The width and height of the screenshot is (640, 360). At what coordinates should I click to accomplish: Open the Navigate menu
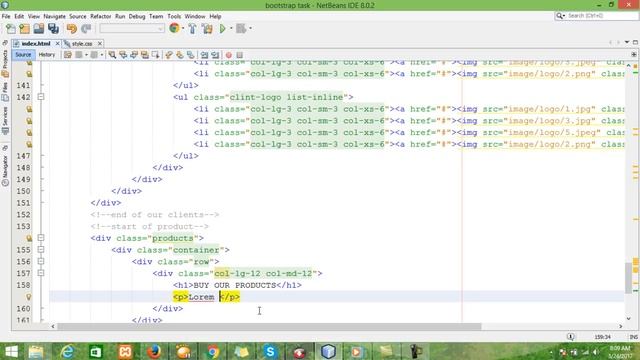[54, 16]
